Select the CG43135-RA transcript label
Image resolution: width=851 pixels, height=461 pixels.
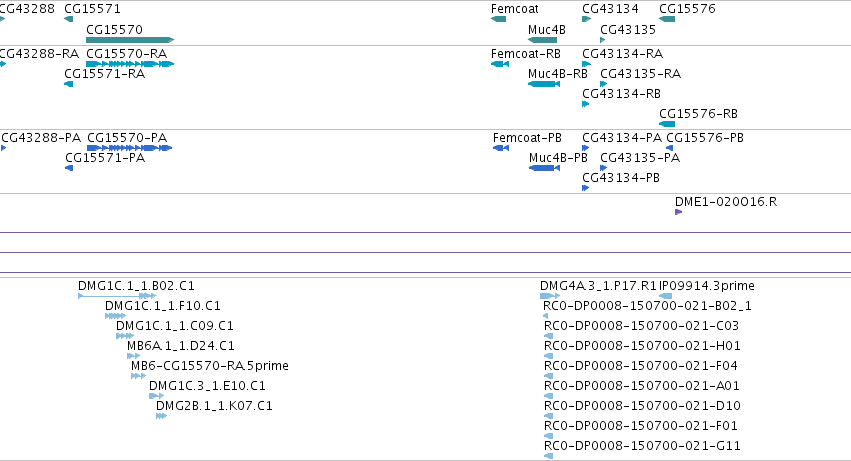640,74
